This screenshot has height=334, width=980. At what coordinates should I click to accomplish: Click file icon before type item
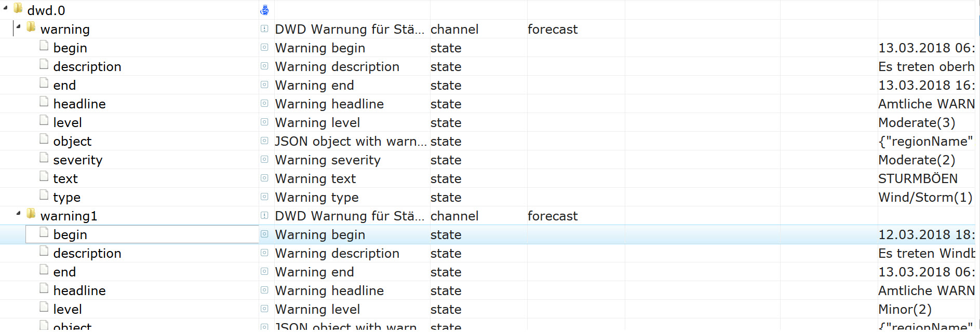(44, 196)
